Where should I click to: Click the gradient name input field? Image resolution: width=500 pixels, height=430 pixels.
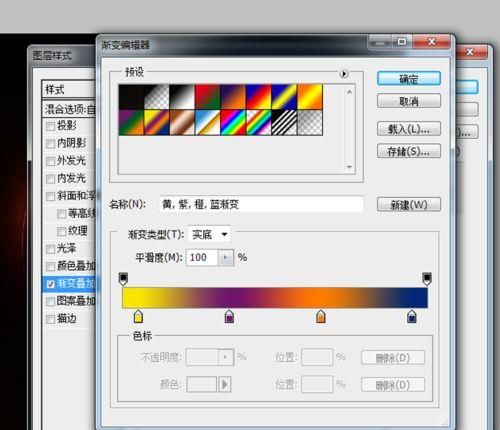click(x=261, y=204)
